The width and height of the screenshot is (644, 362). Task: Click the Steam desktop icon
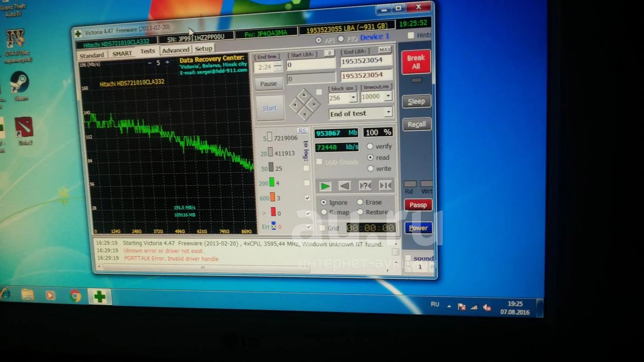coord(20,86)
